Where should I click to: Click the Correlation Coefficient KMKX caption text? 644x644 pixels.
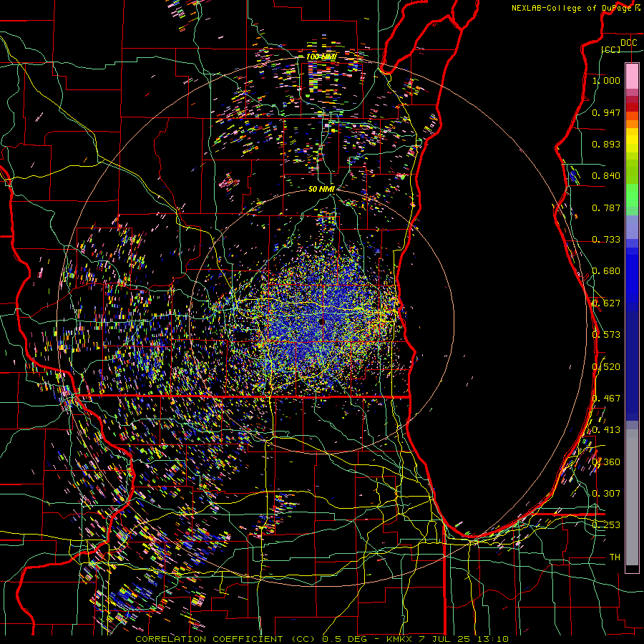[322, 639]
